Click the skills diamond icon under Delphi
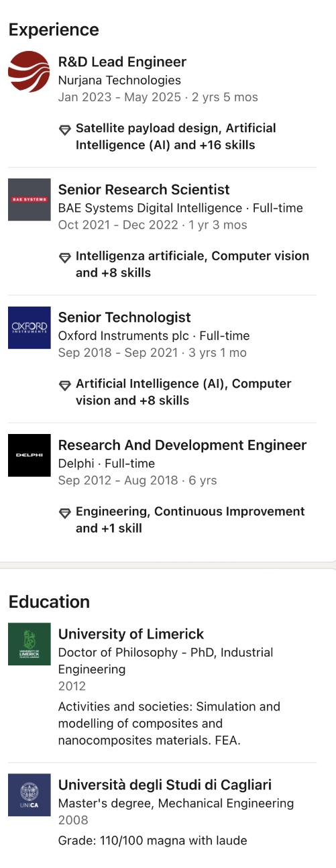 tap(65, 513)
